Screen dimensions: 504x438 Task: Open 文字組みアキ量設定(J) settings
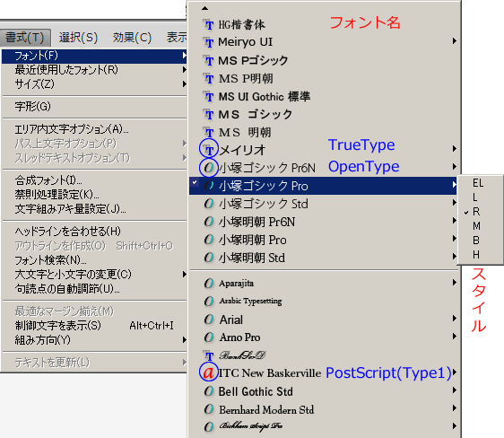(94, 209)
